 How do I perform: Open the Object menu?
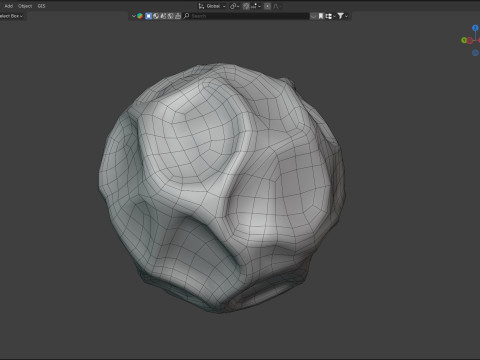[25, 6]
